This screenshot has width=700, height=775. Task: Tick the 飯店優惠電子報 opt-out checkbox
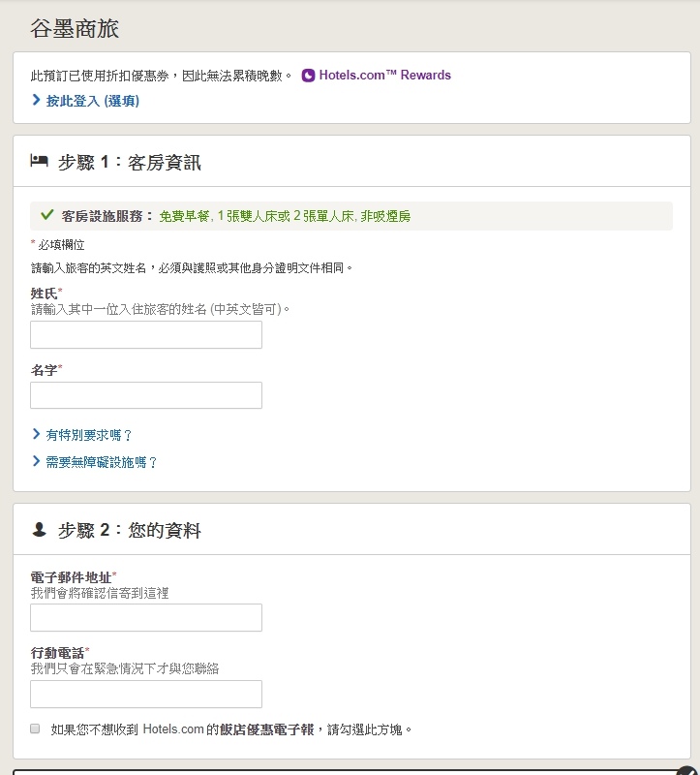click(x=35, y=728)
